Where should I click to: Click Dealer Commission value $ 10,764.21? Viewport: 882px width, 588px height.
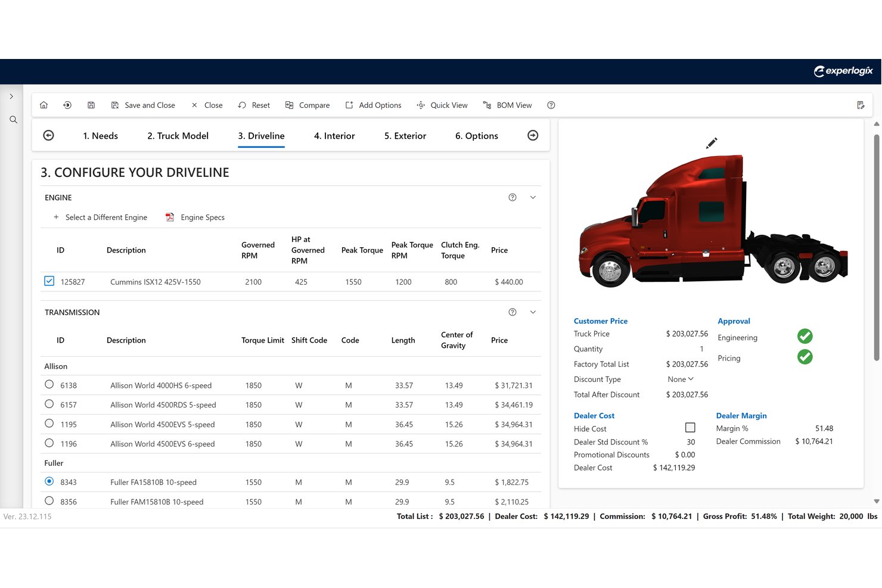(x=814, y=441)
